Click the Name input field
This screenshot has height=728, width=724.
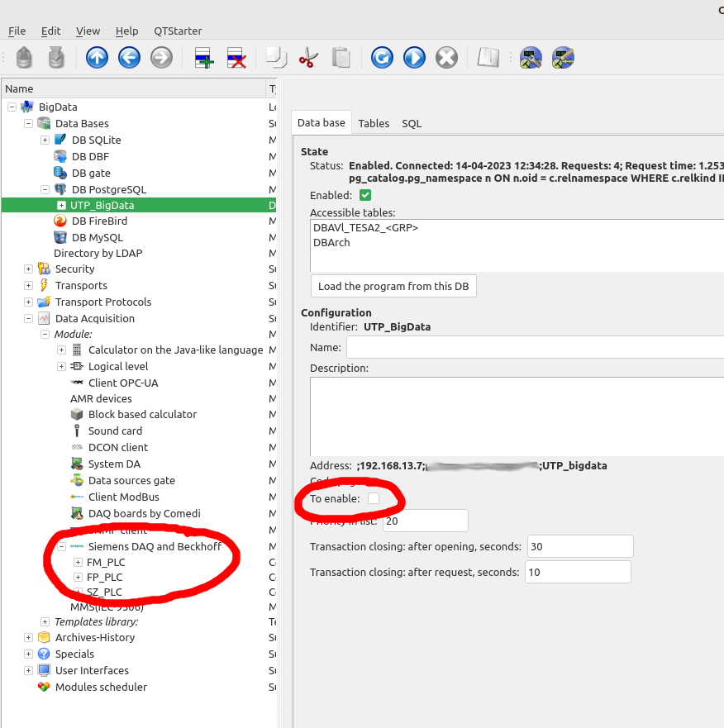click(x=534, y=348)
